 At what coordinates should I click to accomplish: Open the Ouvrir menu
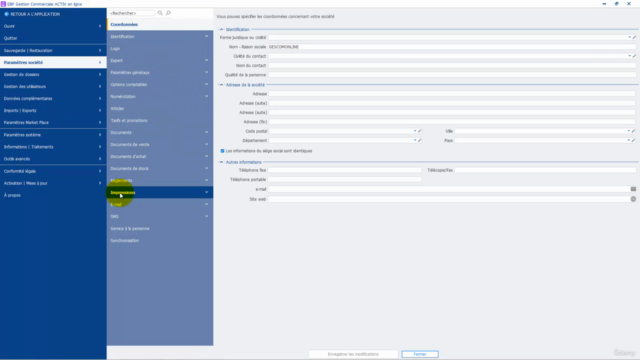coord(53,26)
